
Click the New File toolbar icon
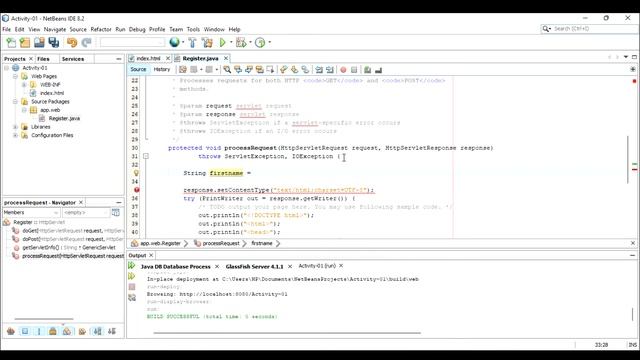tap(11, 42)
